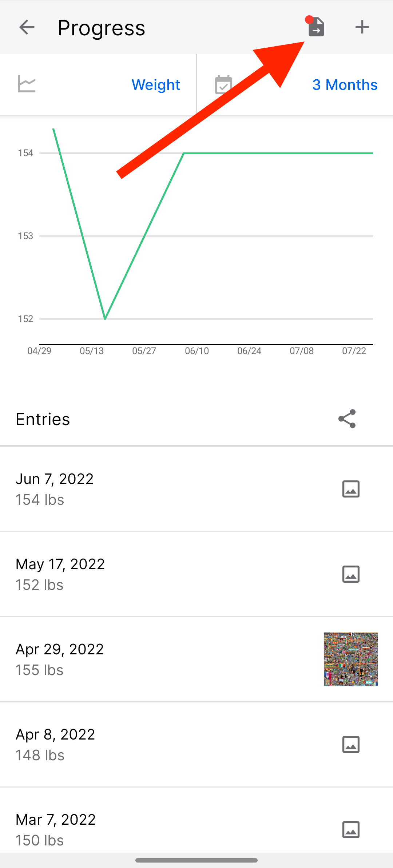Image resolution: width=393 pixels, height=868 pixels.
Task: Change the 3 Months time range
Action: pyautogui.click(x=345, y=85)
